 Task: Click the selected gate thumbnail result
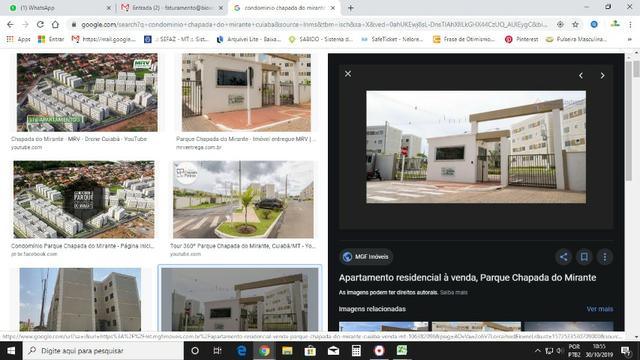click(240, 299)
